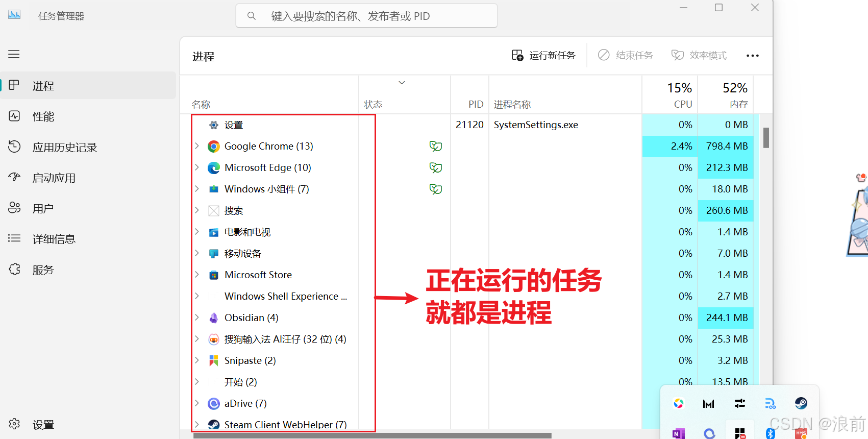868x439 pixels.
Task: Open the 详细信息 tab
Action: (x=88, y=239)
